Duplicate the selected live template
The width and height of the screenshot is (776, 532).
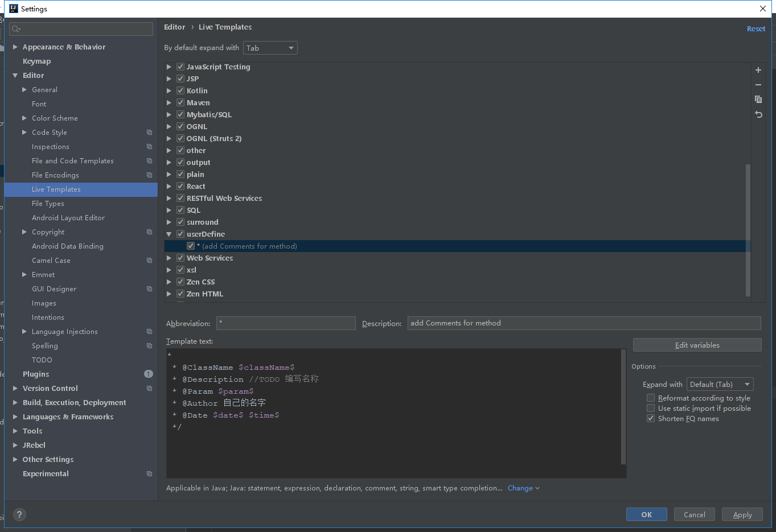(758, 100)
